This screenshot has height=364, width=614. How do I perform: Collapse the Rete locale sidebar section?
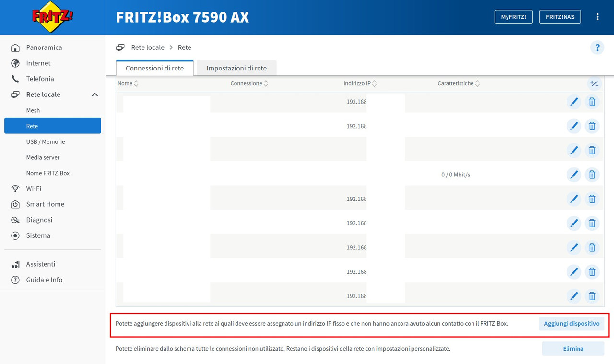95,94
